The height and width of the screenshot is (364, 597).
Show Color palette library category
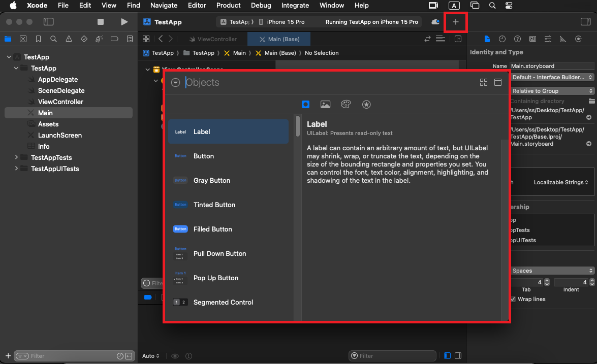[x=345, y=104]
